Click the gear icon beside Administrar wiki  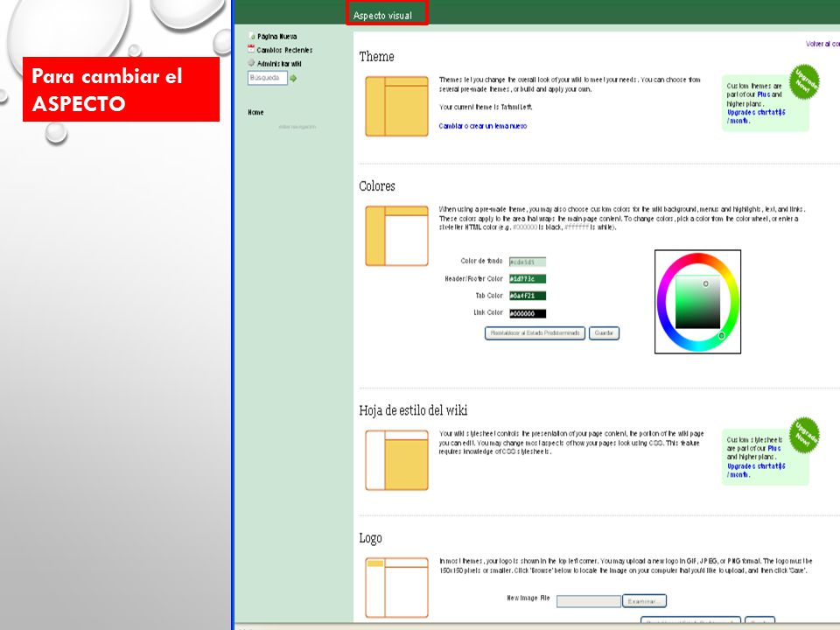[251, 63]
